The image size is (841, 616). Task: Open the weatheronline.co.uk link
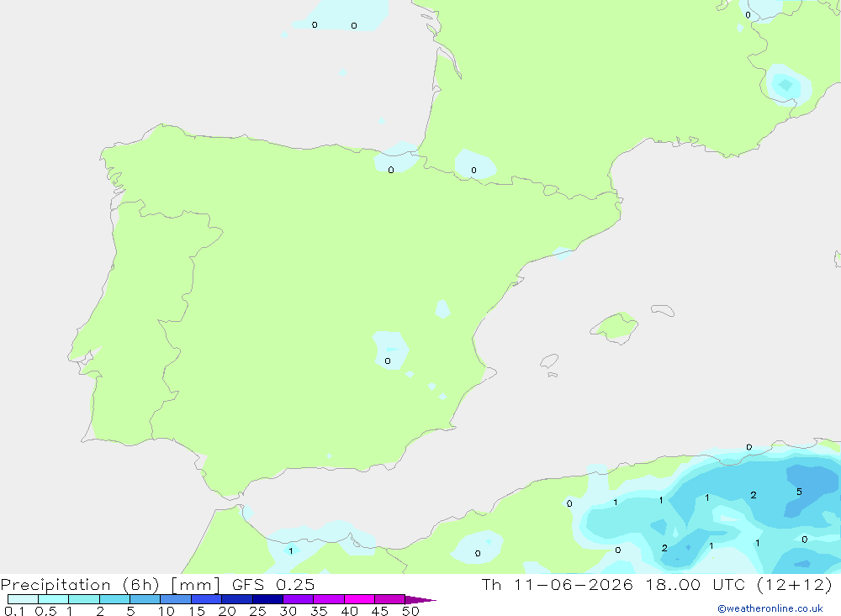pos(770,608)
